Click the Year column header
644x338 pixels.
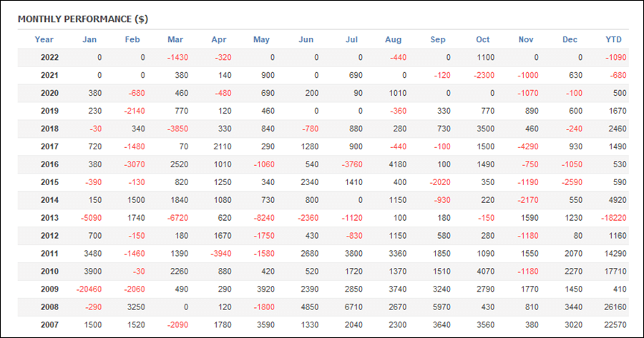pos(44,39)
